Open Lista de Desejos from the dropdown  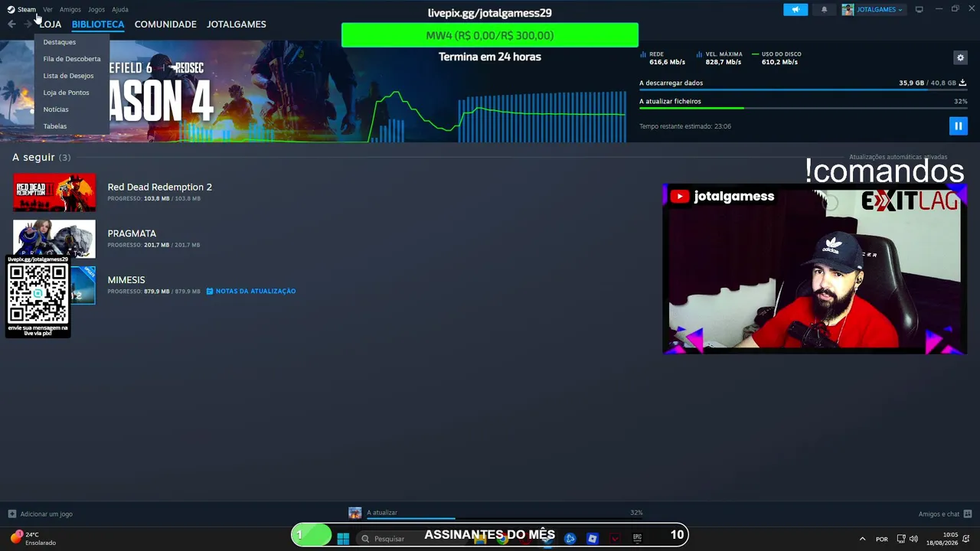[x=69, y=76]
